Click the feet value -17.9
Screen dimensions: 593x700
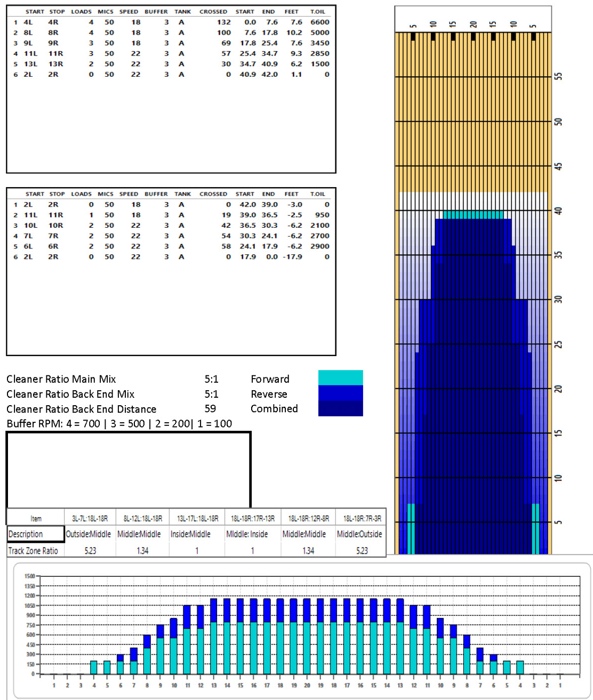point(292,256)
